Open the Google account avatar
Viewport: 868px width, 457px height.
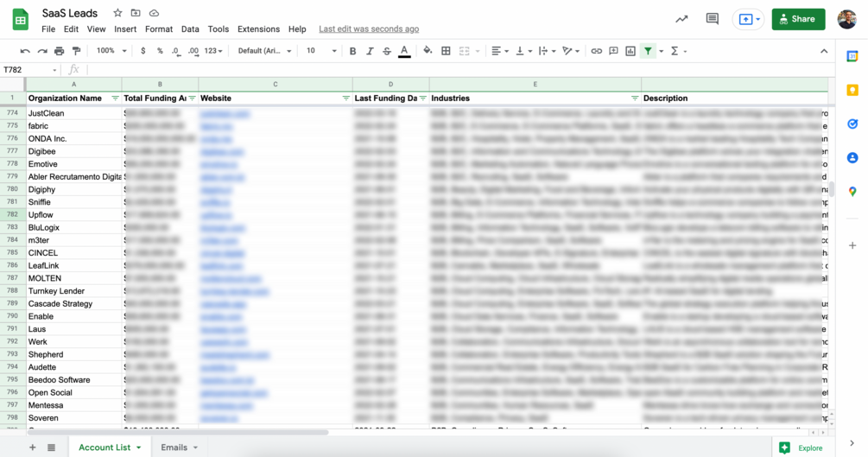(847, 19)
